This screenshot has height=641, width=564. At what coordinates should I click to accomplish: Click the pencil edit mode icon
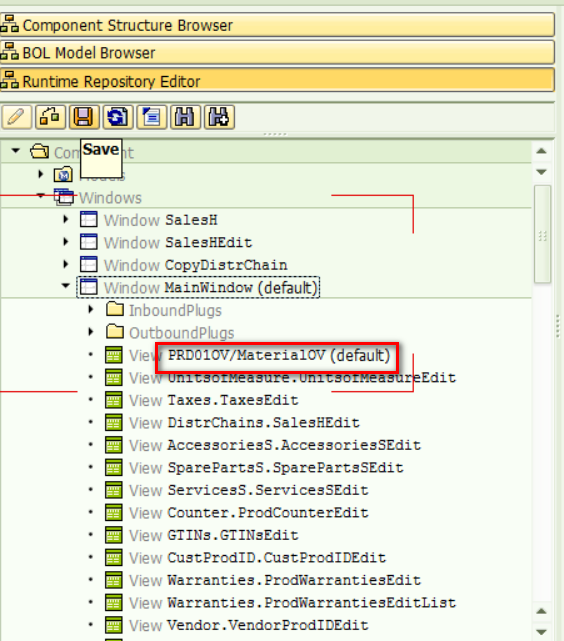[x=16, y=117]
